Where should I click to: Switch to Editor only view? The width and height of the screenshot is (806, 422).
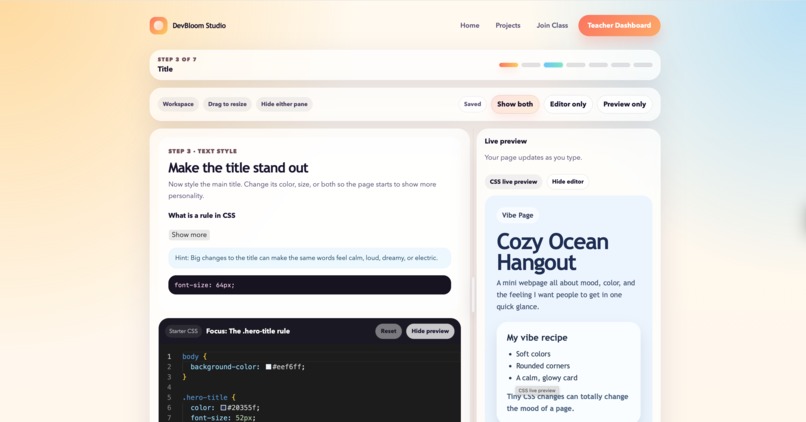click(568, 104)
